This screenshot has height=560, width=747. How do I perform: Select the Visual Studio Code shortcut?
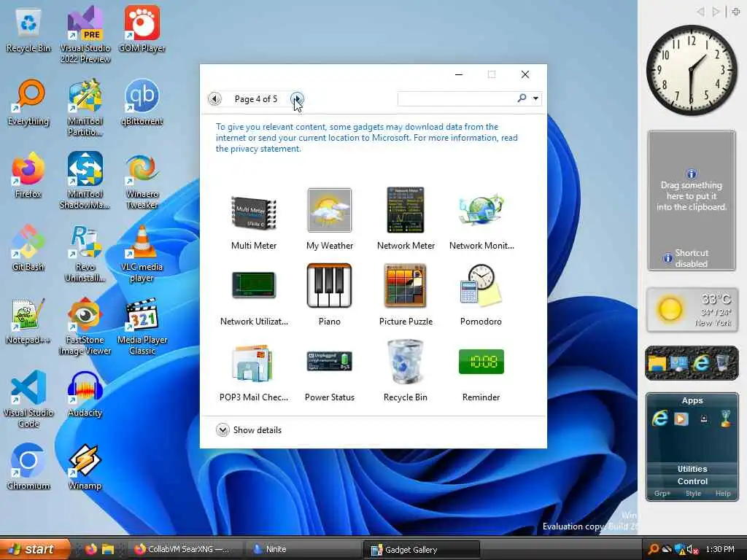pyautogui.click(x=28, y=399)
